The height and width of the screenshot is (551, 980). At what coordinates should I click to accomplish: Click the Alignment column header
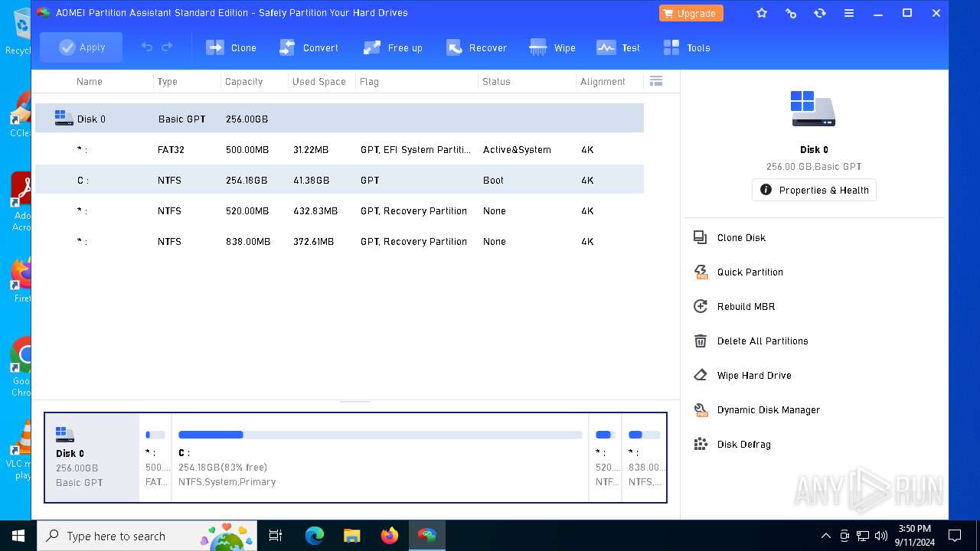(x=603, y=81)
